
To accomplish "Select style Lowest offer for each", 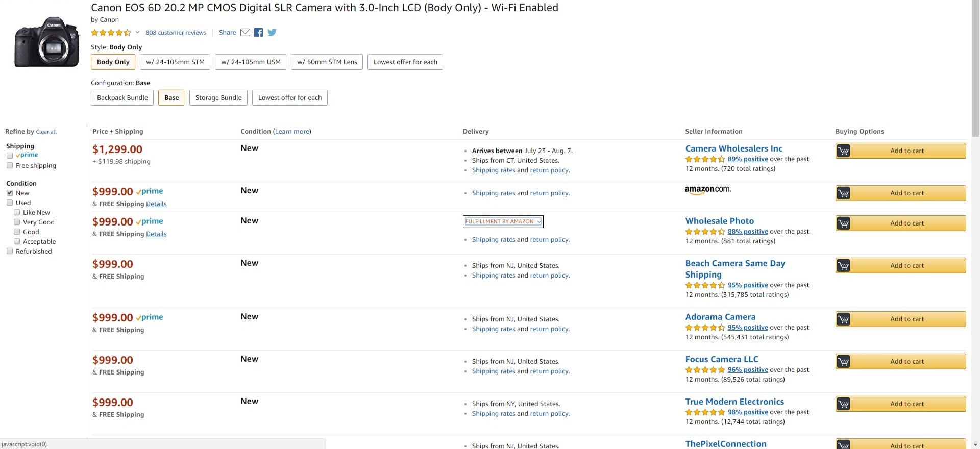I will click(405, 62).
